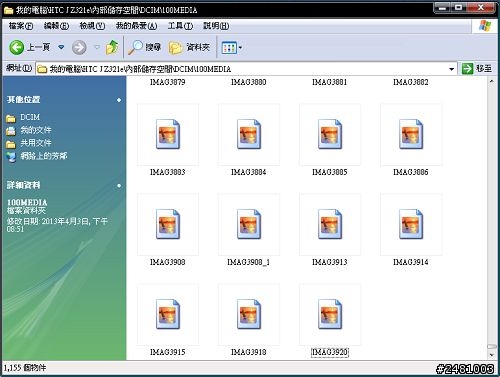Open the DCIM folder link

[x=30, y=117]
